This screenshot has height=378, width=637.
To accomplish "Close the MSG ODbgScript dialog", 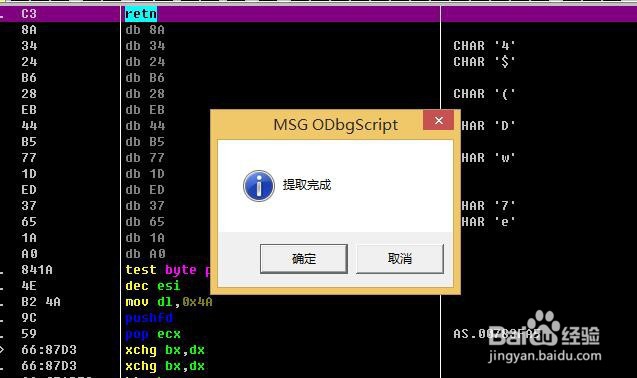I will (438, 120).
